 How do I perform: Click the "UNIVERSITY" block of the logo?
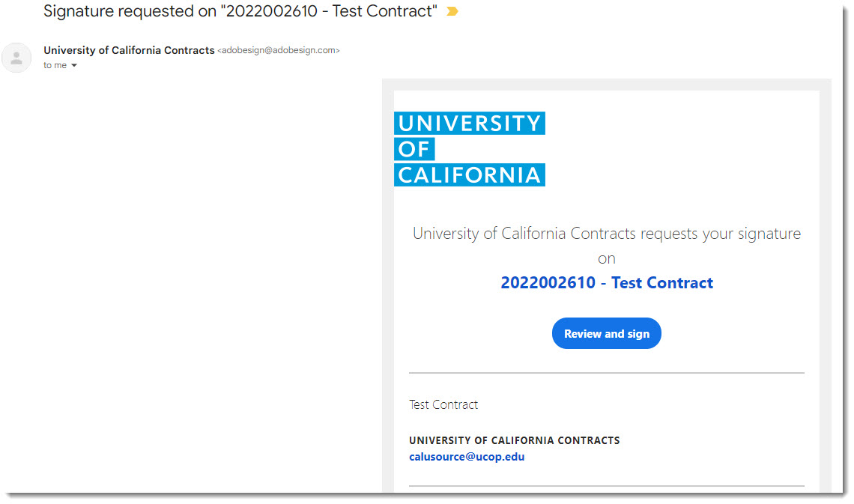(x=470, y=124)
